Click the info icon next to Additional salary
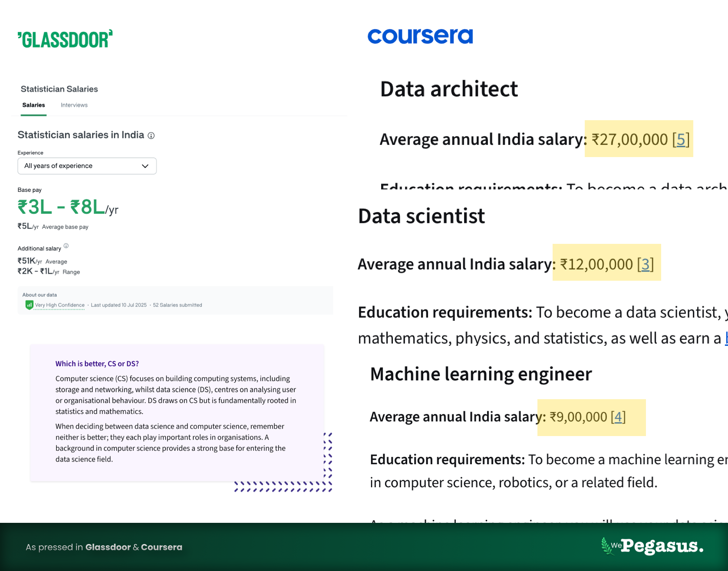 point(66,246)
